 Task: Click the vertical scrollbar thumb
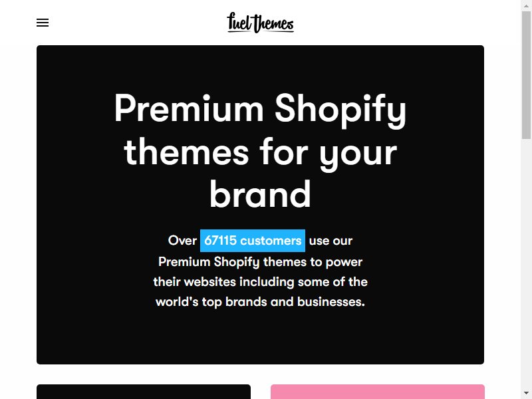tap(526, 74)
